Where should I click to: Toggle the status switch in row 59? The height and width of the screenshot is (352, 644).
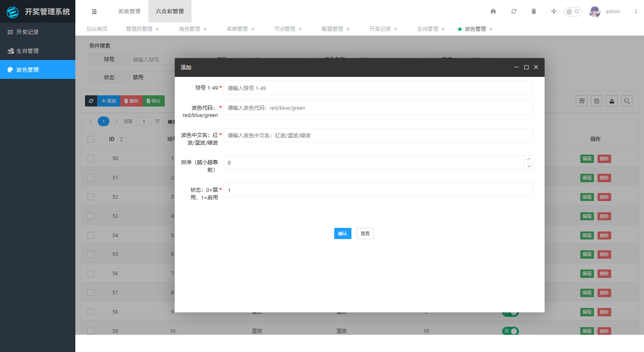511,331
